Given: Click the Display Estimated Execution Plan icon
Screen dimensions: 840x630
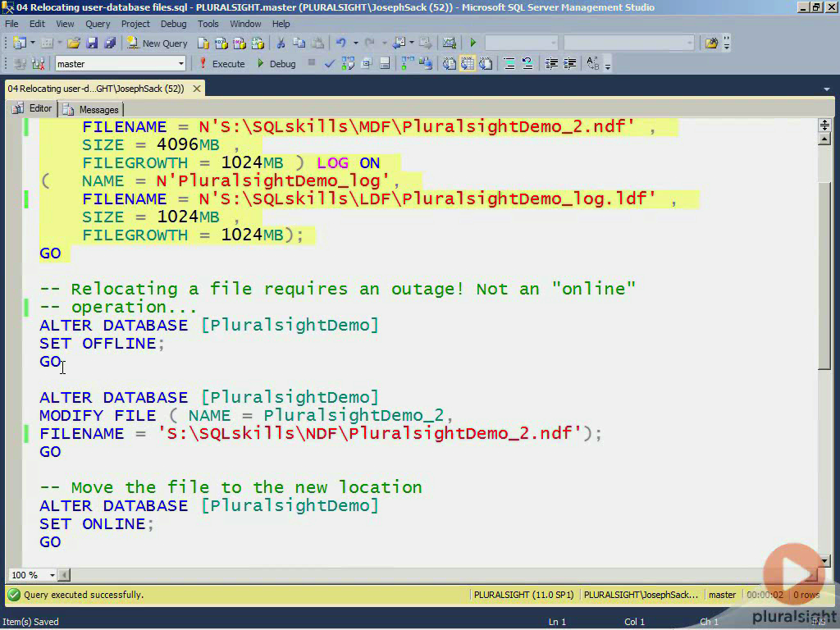Looking at the screenshot, I should [x=348, y=64].
